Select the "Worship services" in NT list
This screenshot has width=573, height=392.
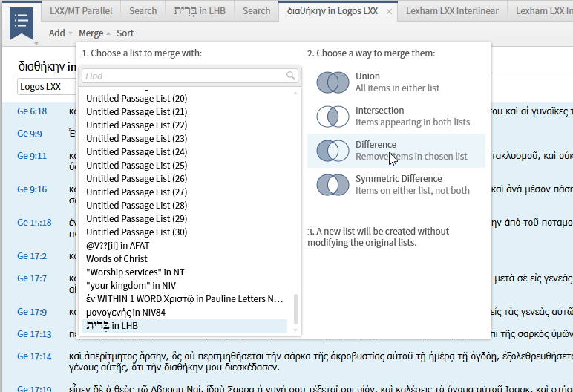click(x=135, y=272)
